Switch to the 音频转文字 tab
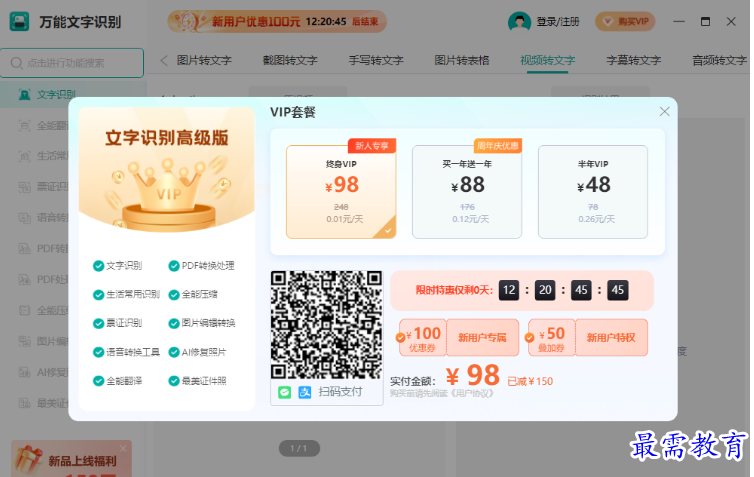This screenshot has width=754, height=477. click(720, 61)
